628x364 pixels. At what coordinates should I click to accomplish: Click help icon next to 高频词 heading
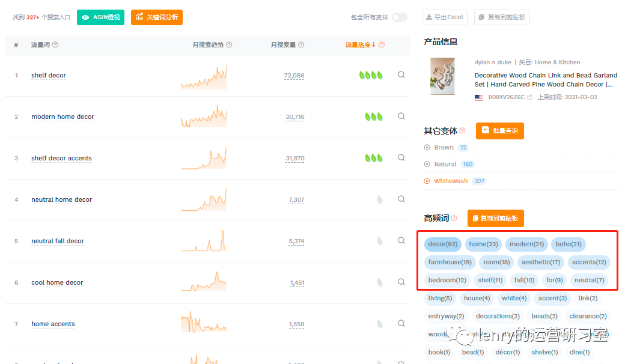(x=454, y=219)
